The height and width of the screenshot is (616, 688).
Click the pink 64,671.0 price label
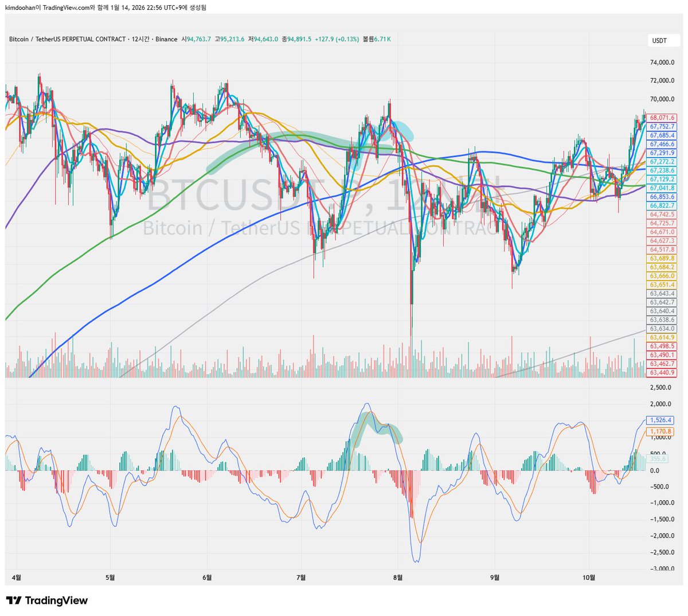[662, 232]
